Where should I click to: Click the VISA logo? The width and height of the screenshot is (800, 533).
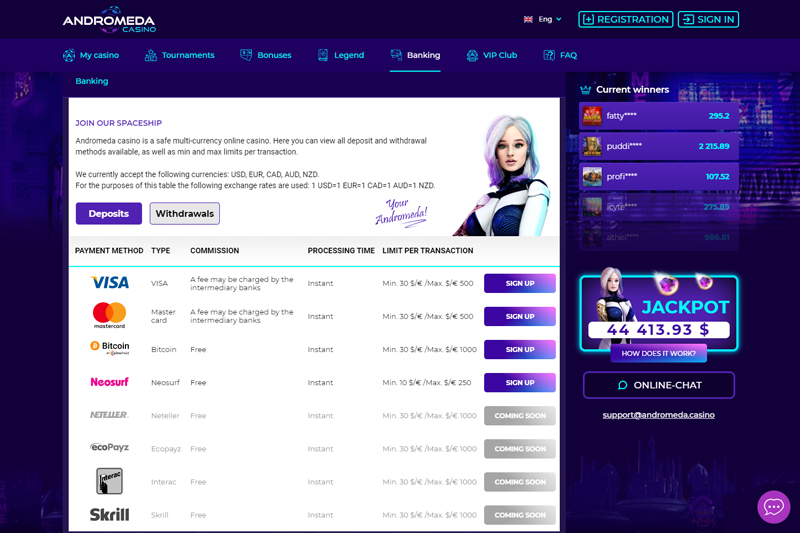coord(110,283)
